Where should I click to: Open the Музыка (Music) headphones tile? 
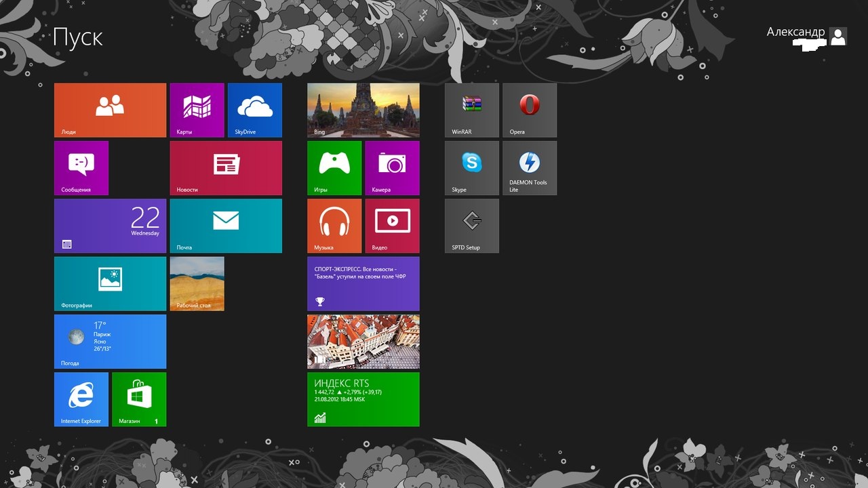(334, 225)
